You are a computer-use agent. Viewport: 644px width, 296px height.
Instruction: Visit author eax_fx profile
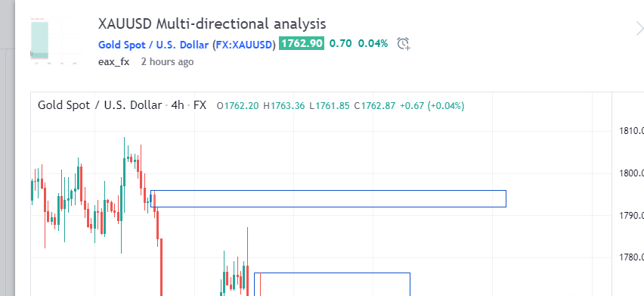(114, 61)
